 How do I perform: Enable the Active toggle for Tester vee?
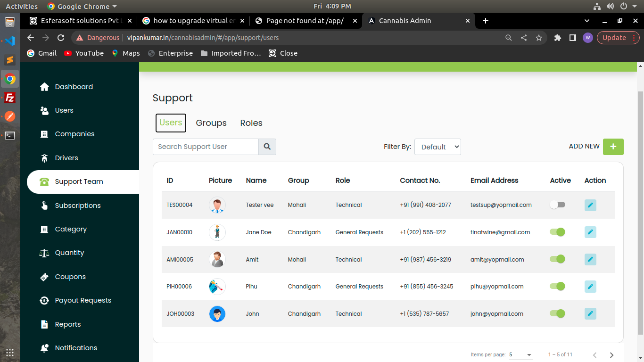click(x=557, y=205)
